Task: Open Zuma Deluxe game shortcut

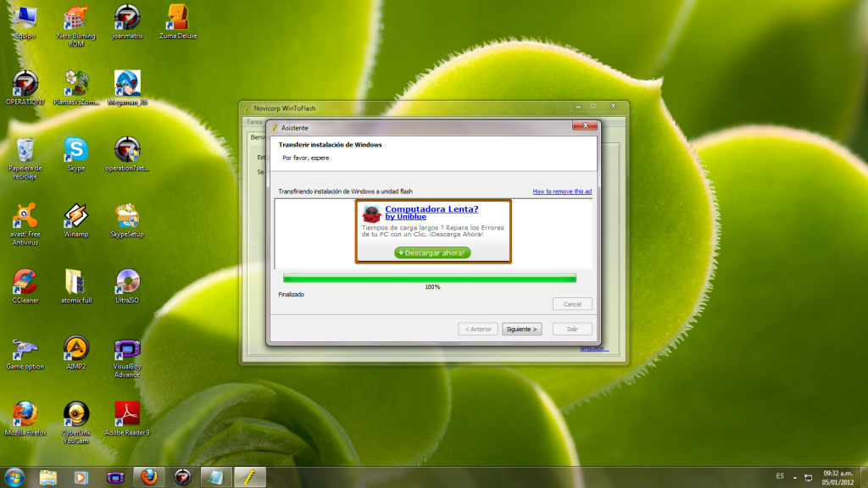Action: [x=178, y=22]
